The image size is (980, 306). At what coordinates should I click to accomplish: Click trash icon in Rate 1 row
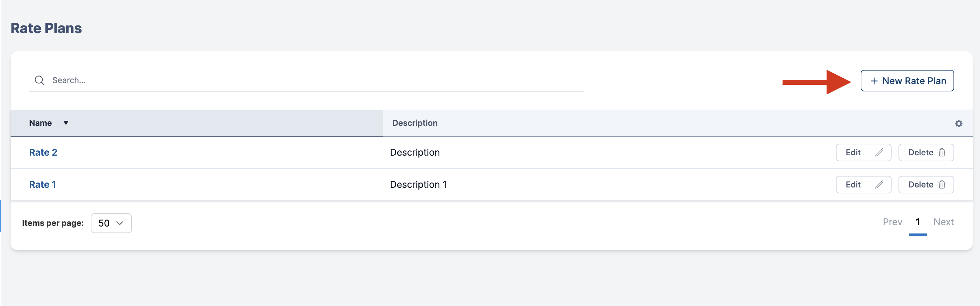942,184
